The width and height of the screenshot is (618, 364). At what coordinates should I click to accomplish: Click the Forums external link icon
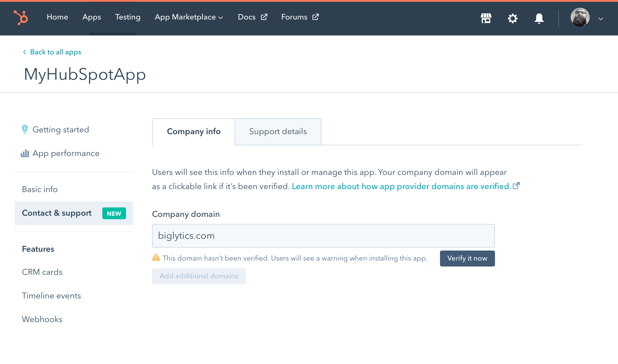(x=316, y=17)
